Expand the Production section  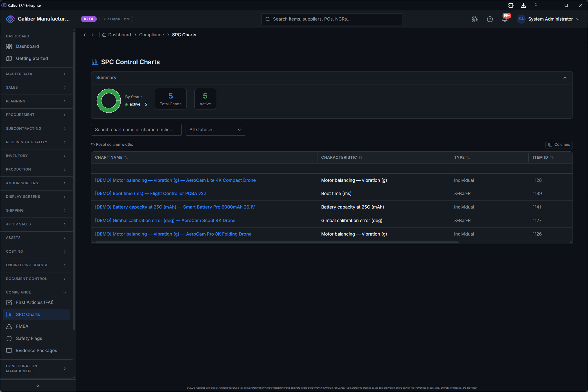pyautogui.click(x=36, y=169)
